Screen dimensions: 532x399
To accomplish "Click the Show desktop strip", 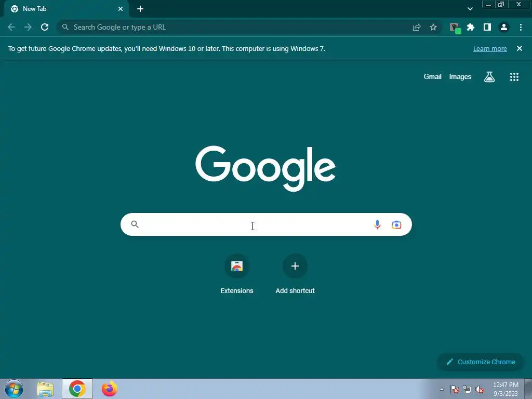I will pos(528,389).
